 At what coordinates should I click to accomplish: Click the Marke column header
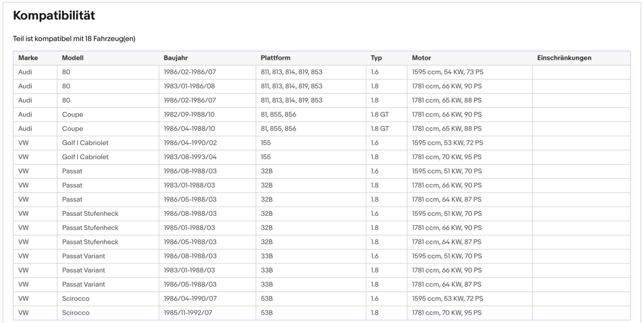(x=28, y=58)
